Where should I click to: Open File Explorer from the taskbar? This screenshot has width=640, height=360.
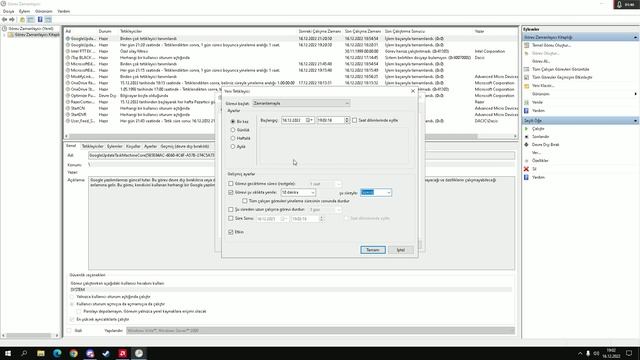[x=41, y=353]
